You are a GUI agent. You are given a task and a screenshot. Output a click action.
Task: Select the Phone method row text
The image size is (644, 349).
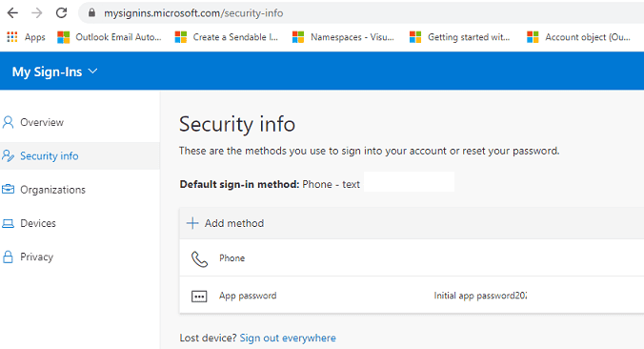point(232,258)
